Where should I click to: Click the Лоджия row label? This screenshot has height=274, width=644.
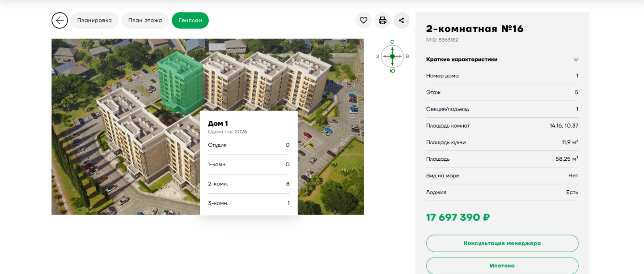(x=436, y=192)
